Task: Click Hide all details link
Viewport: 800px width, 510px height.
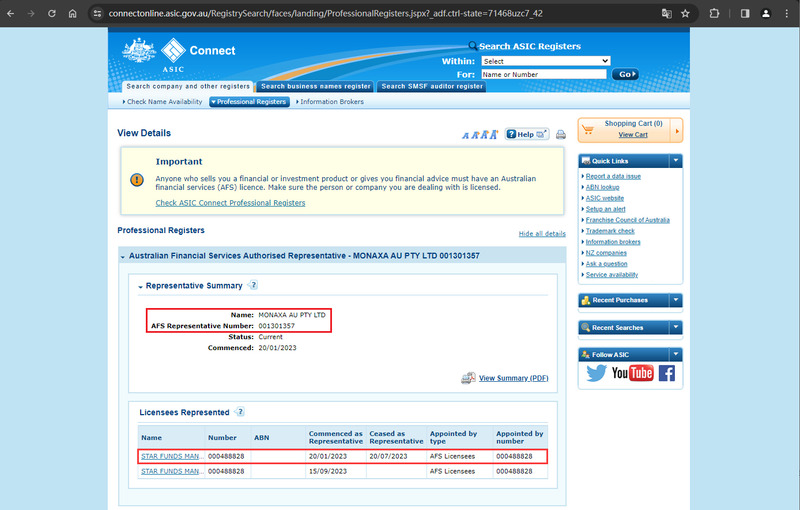Action: pos(542,234)
